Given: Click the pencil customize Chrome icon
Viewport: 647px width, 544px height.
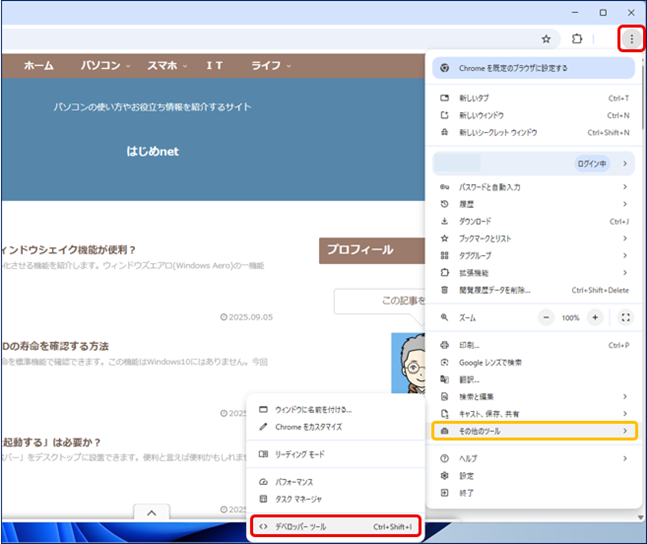Looking at the screenshot, I should tap(263, 427).
